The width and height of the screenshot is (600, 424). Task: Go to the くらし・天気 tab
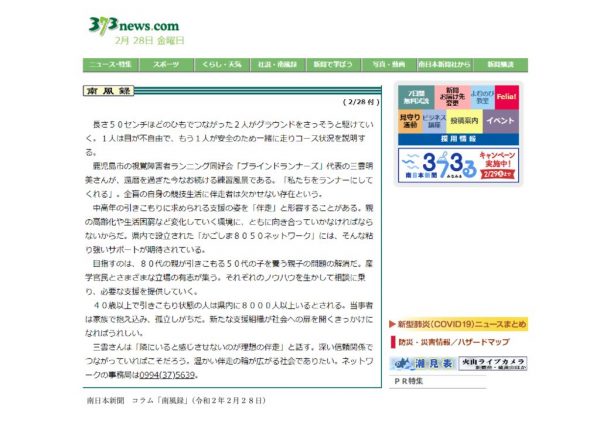(x=220, y=64)
